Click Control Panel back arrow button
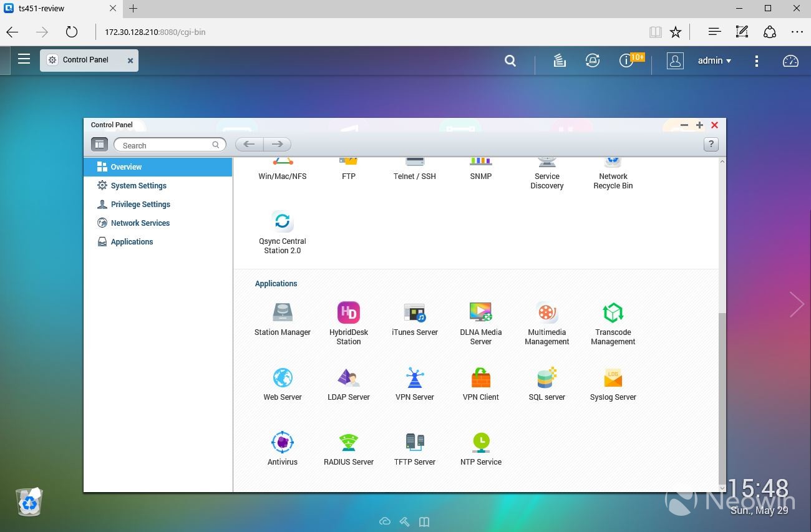This screenshot has height=532, width=811. tap(249, 145)
